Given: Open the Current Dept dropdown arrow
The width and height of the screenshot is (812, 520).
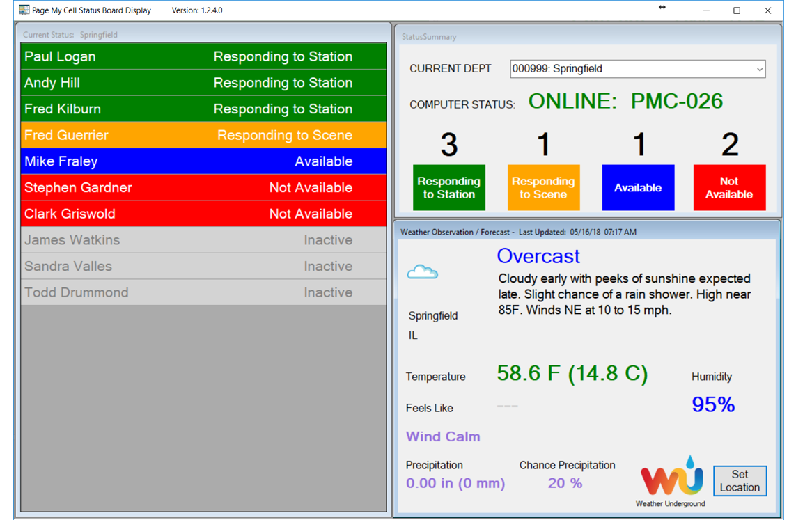Looking at the screenshot, I should tap(759, 69).
